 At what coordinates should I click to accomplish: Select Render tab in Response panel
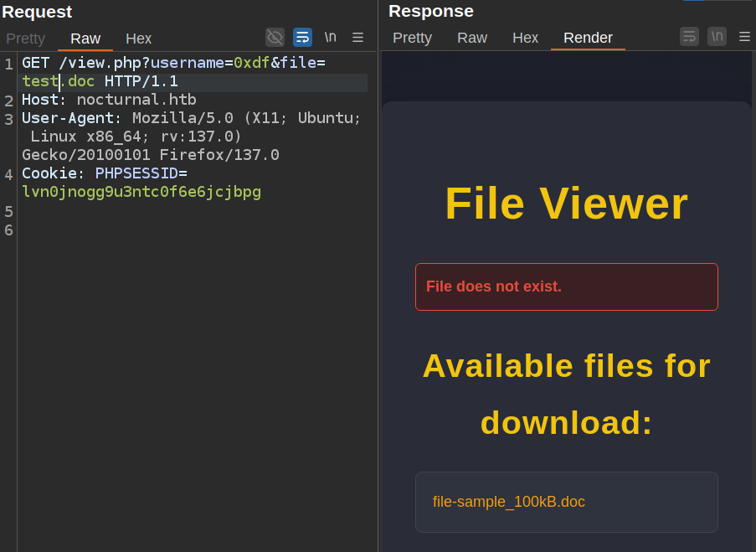click(x=588, y=39)
